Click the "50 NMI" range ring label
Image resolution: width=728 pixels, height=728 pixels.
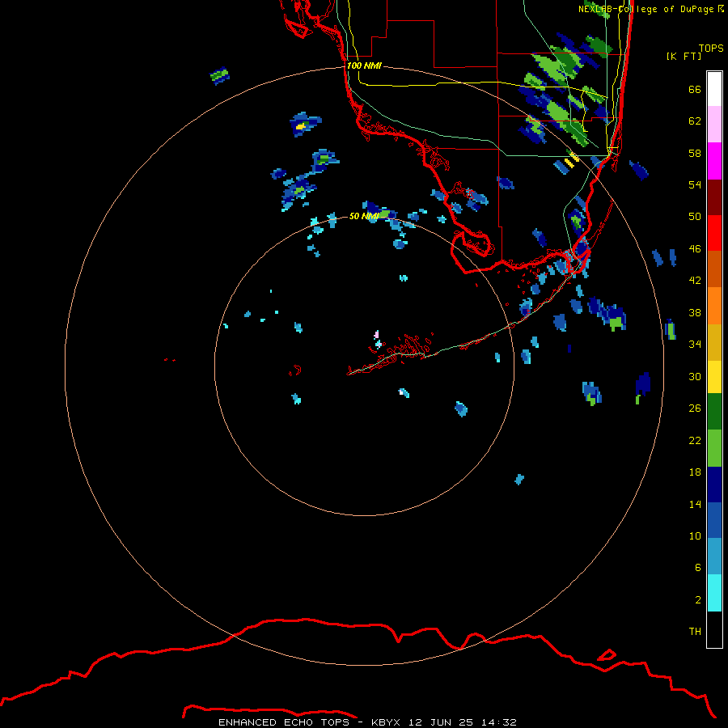pyautogui.click(x=364, y=216)
